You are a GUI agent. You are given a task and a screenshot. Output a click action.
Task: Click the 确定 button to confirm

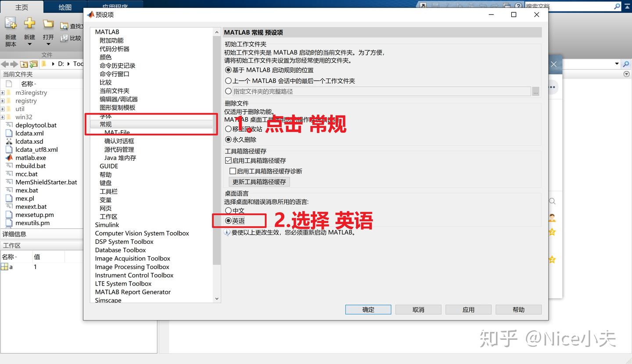tap(368, 309)
